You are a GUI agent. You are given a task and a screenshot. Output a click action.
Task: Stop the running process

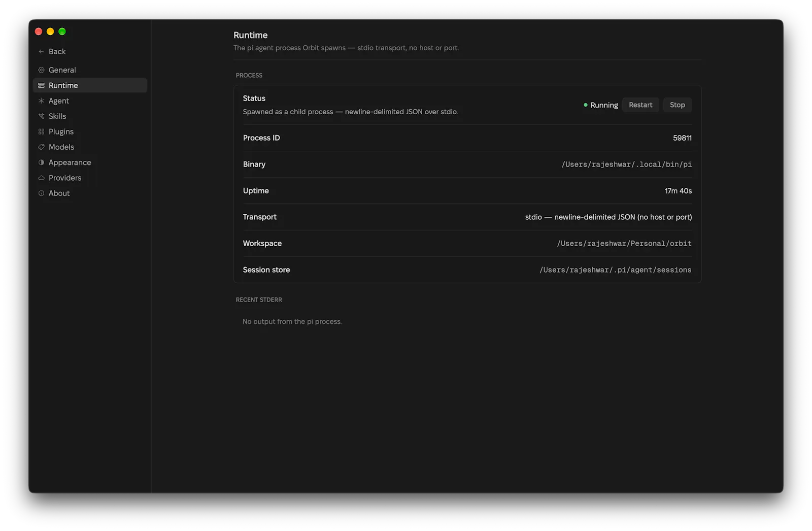pos(677,105)
